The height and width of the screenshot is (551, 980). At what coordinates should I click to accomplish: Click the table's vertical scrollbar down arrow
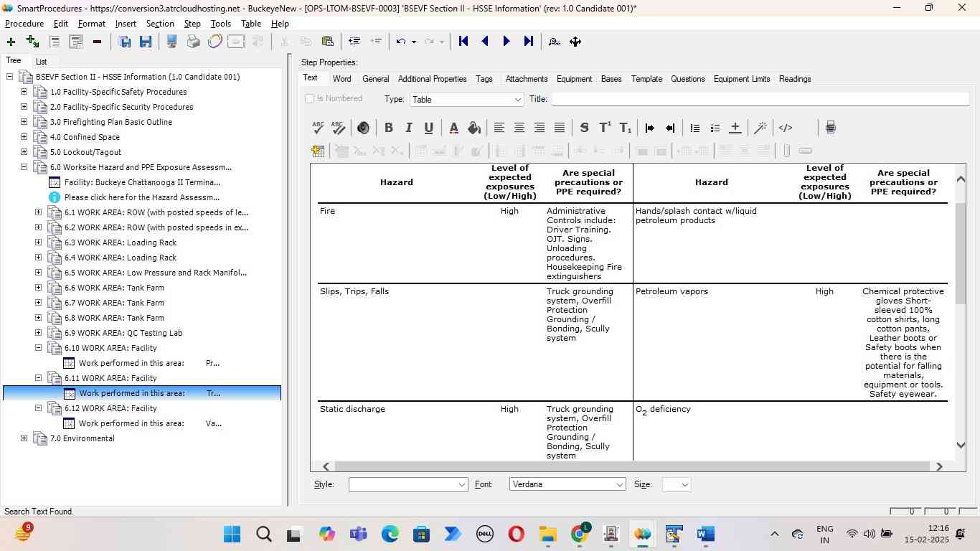(961, 445)
